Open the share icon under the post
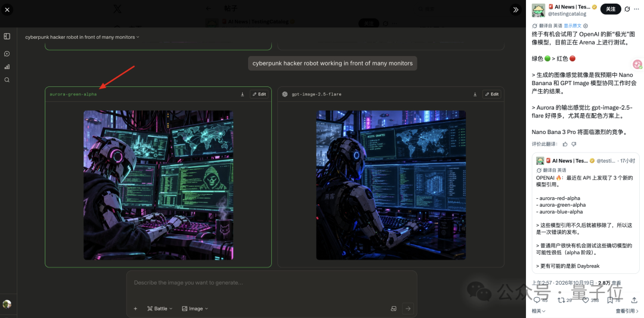Image resolution: width=644 pixels, height=318 pixels. (x=634, y=300)
